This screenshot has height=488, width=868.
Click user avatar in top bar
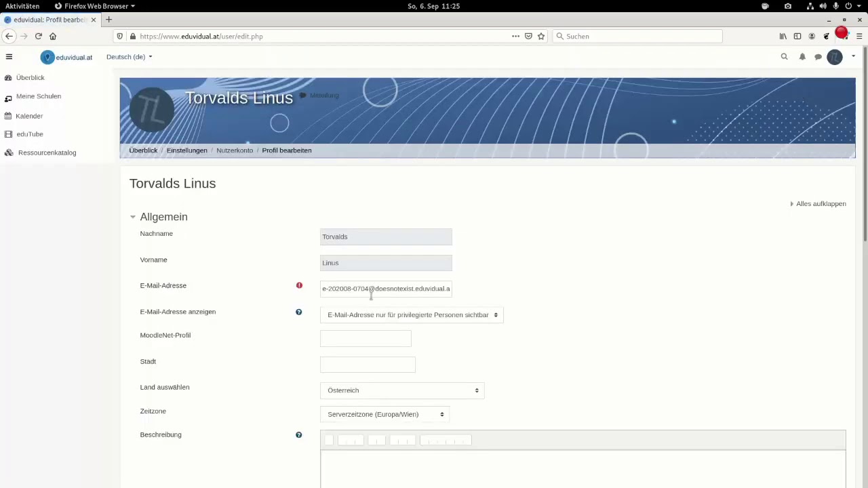(x=835, y=57)
